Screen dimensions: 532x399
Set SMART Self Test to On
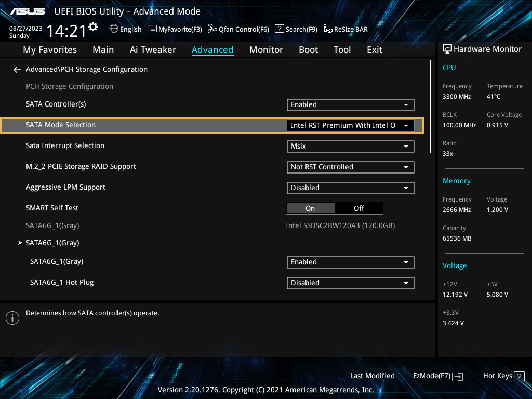click(x=310, y=208)
